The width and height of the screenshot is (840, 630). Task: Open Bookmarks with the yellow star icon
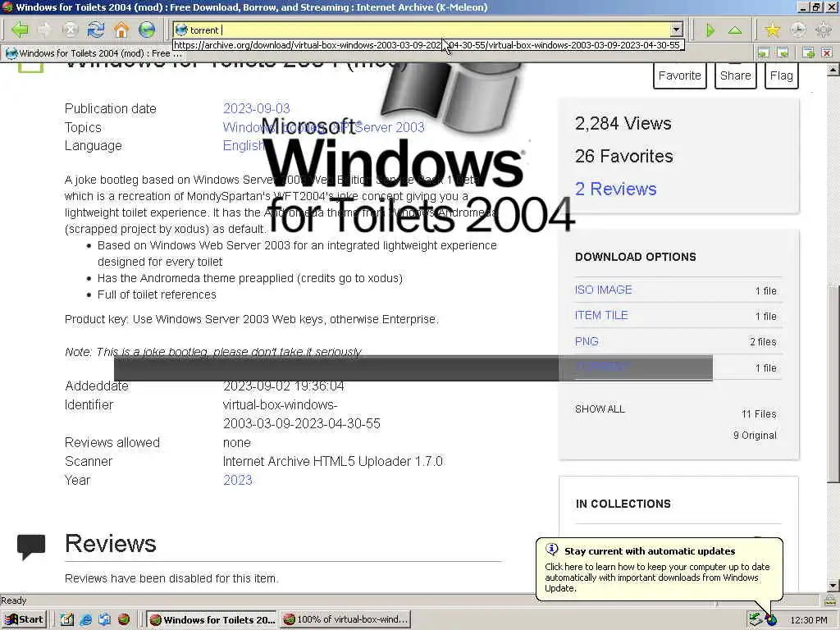click(x=772, y=30)
